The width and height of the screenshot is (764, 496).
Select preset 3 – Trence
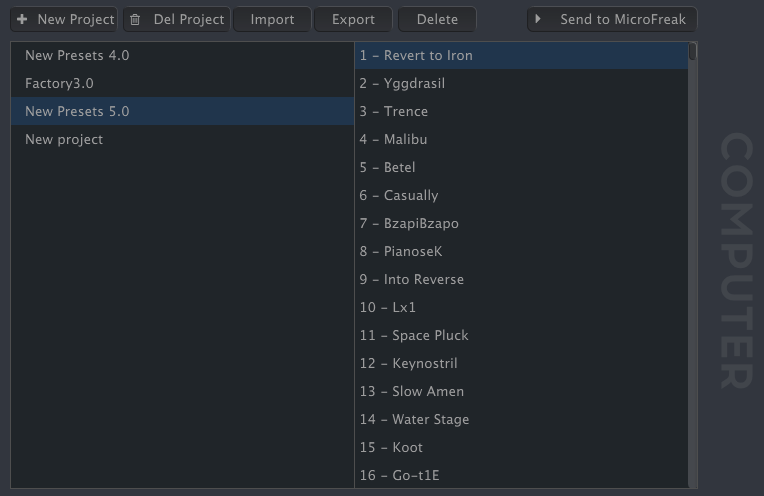pos(521,111)
